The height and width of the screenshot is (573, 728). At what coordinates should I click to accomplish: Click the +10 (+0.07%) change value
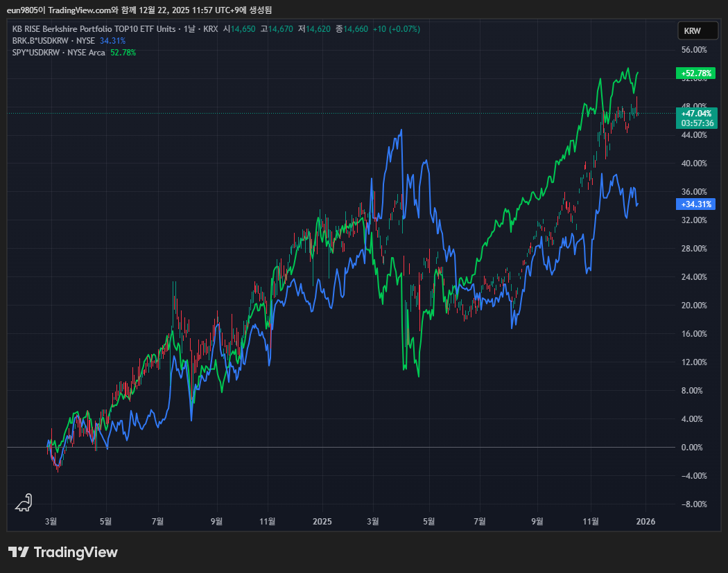click(397, 29)
